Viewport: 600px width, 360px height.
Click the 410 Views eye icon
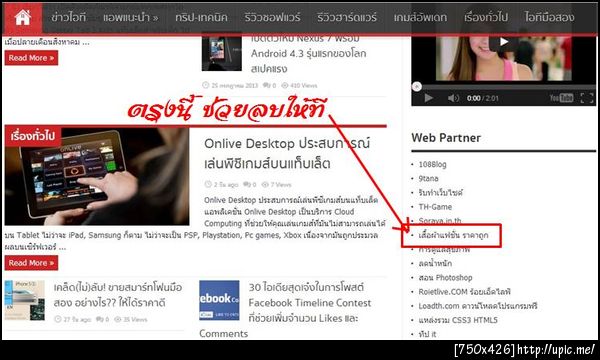coord(285,85)
